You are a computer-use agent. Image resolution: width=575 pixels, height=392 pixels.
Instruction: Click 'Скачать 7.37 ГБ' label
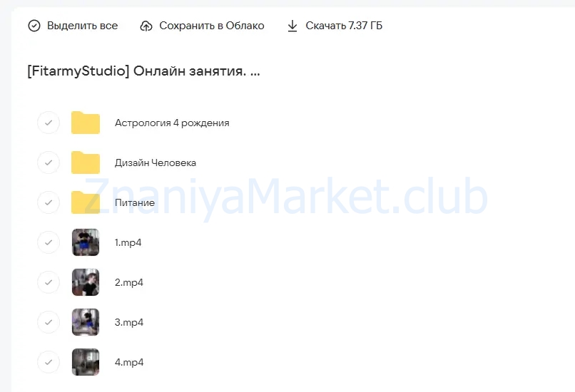344,26
